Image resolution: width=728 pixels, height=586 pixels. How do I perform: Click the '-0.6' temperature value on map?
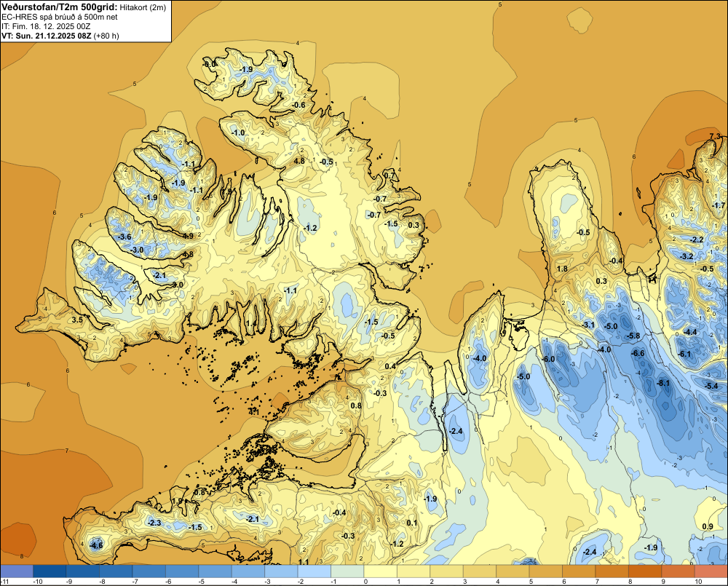coord(299,105)
